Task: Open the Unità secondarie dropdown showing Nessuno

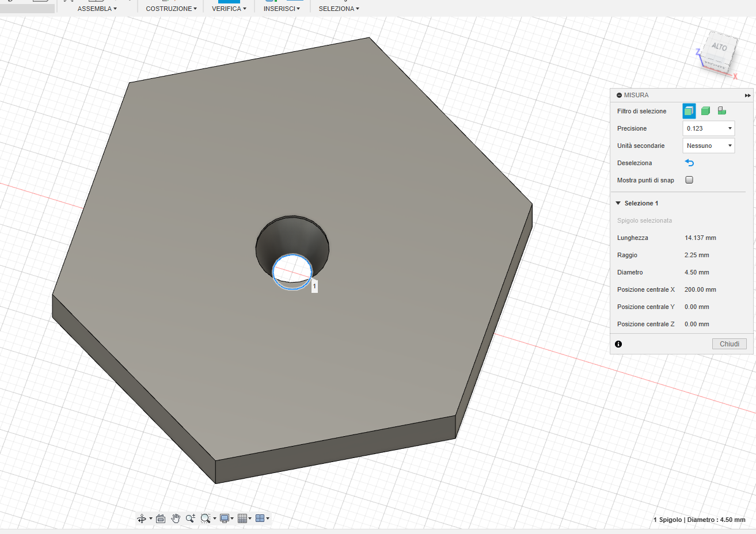Action: [x=708, y=145]
